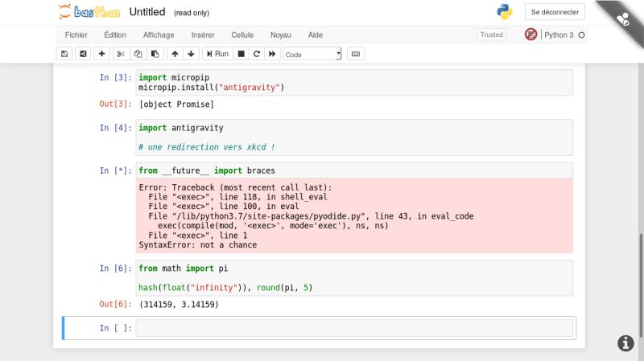The width and height of the screenshot is (644, 361).
Task: Open the Fichier menu
Action: tap(76, 35)
